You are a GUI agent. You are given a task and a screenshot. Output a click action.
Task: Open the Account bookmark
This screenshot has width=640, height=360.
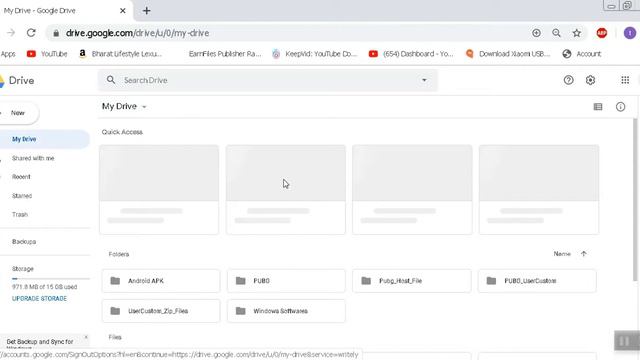point(582,54)
